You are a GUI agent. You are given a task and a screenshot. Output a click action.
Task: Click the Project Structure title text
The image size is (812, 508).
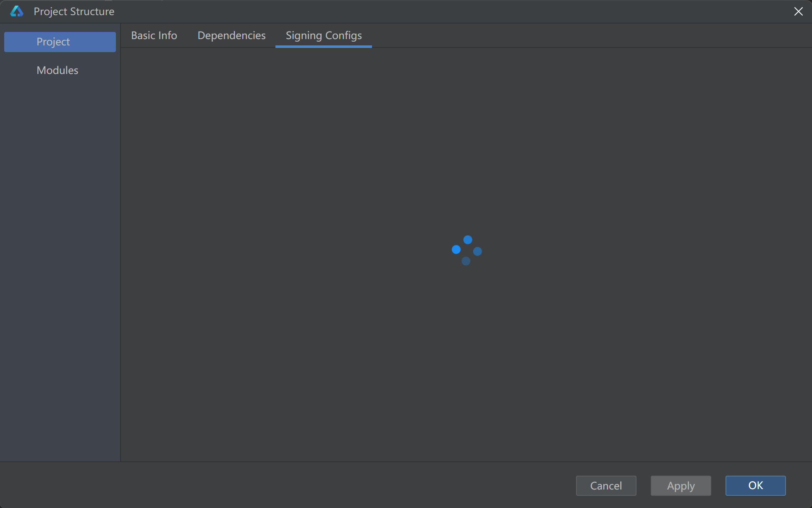[74, 11]
